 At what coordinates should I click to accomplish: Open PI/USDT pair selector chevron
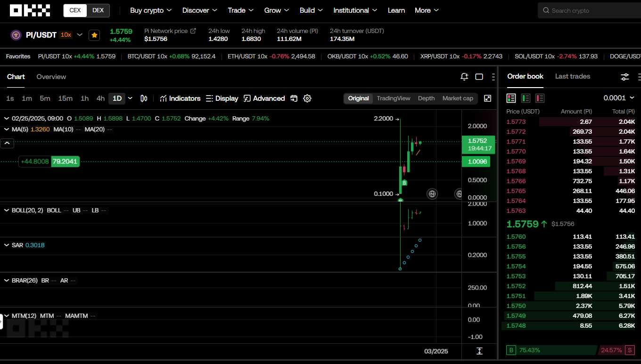click(x=80, y=35)
